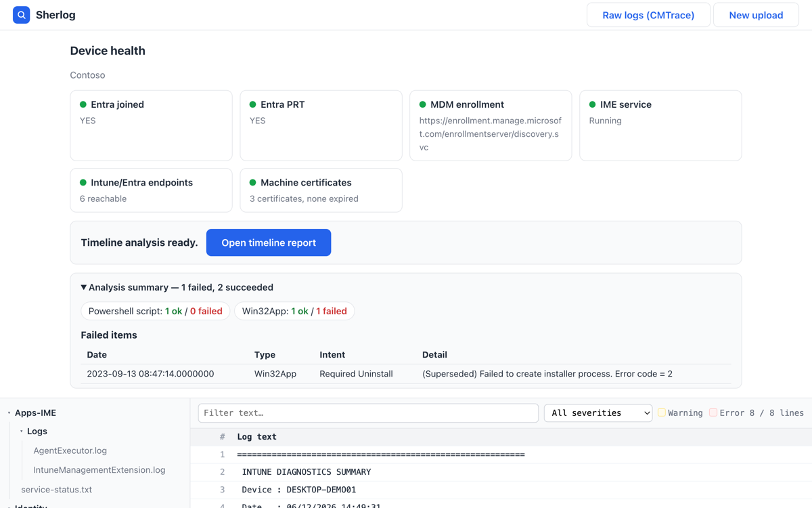
Task: Click the IME service Running status
Action: pyautogui.click(x=605, y=121)
